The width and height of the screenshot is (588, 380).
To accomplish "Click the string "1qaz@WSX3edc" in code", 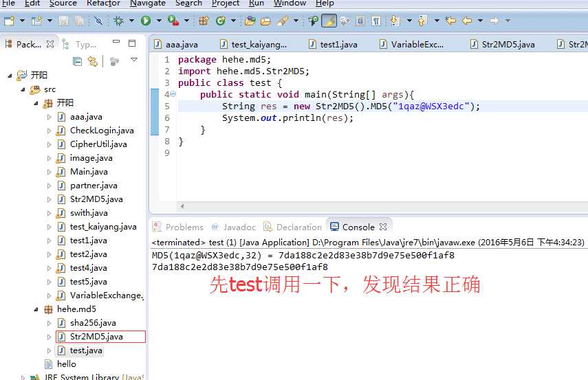I will click(431, 106).
